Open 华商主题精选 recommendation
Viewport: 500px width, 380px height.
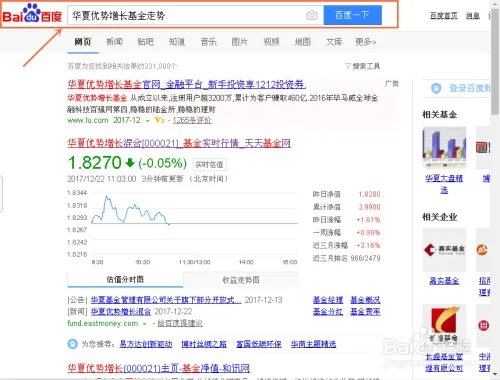click(x=313, y=344)
